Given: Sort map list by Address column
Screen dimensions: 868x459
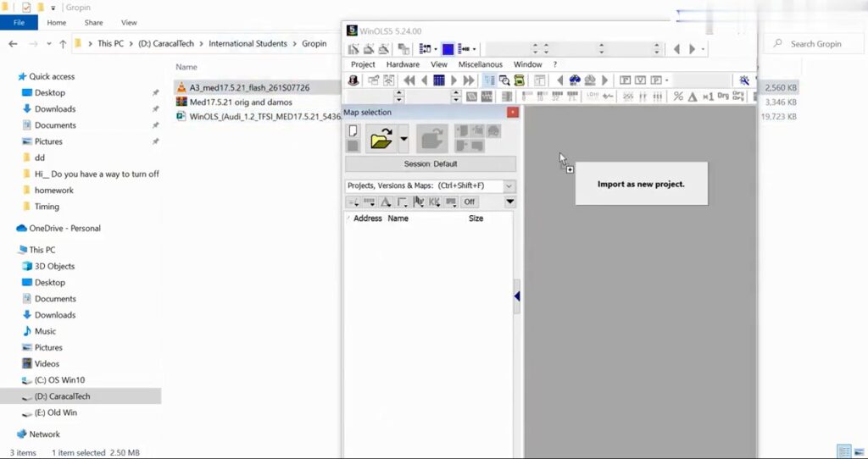Looking at the screenshot, I should (368, 218).
